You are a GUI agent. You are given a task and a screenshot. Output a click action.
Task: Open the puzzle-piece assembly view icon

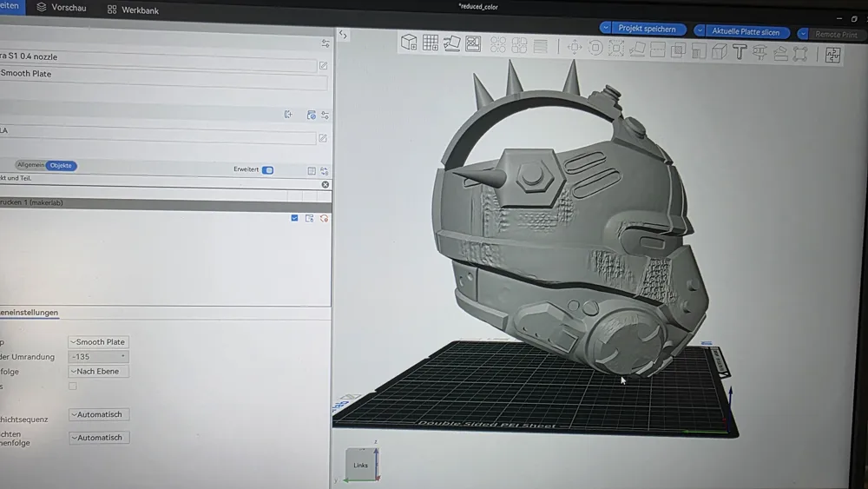pyautogui.click(x=832, y=55)
